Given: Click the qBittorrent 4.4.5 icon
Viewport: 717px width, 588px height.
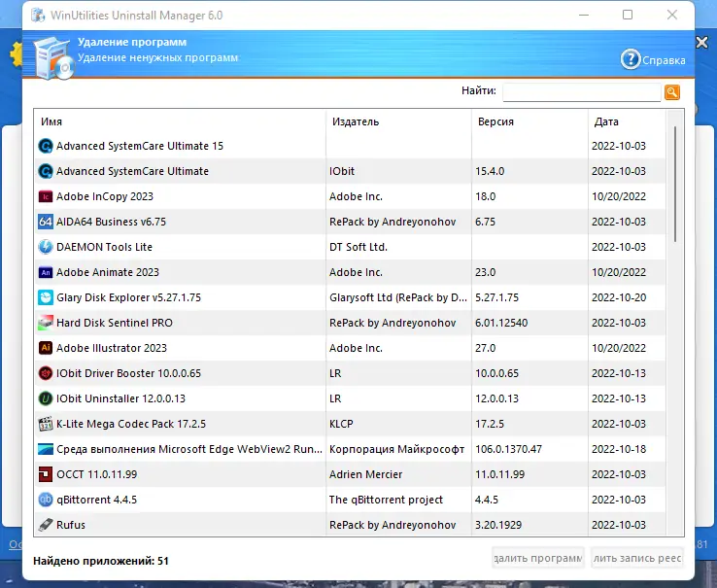Looking at the screenshot, I should pos(46,500).
